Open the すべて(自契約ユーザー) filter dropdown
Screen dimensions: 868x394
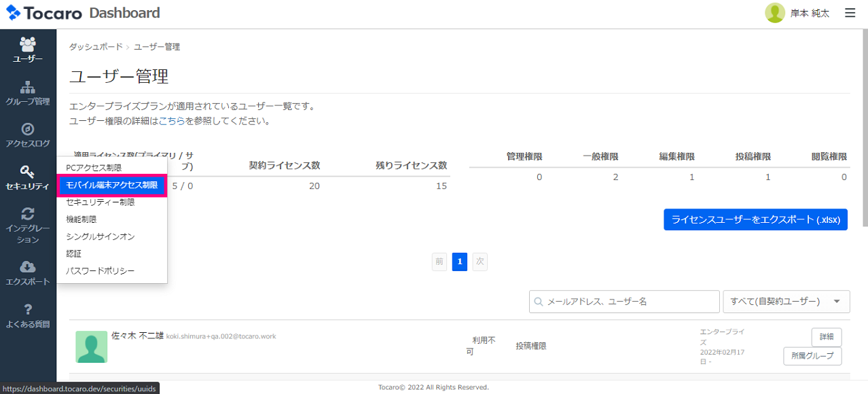click(x=787, y=302)
